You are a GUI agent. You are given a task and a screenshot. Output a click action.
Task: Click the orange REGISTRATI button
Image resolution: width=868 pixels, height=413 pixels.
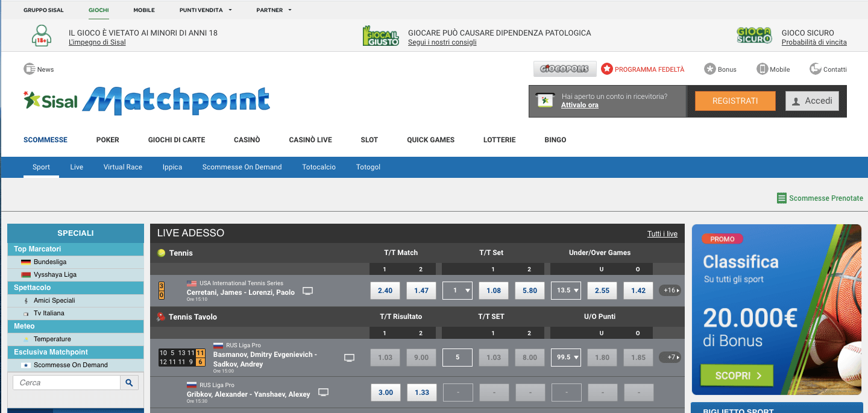[735, 101]
